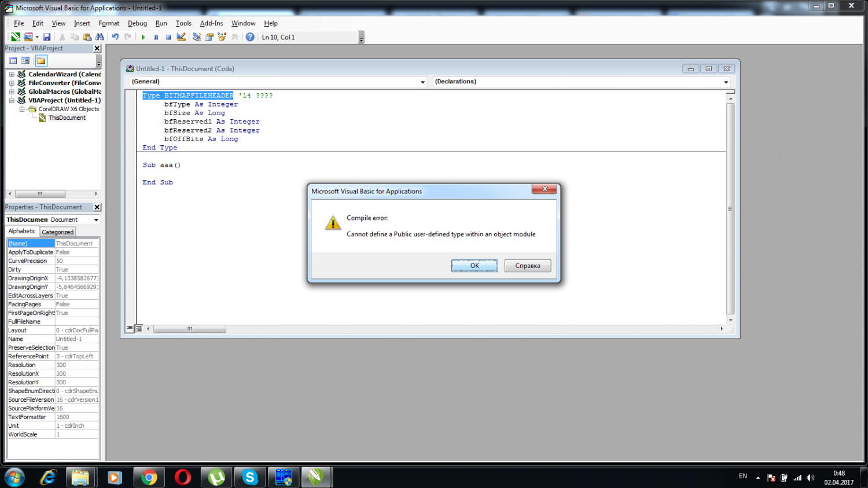
Task: Click the Toolbox toolbar icon
Action: [x=234, y=37]
